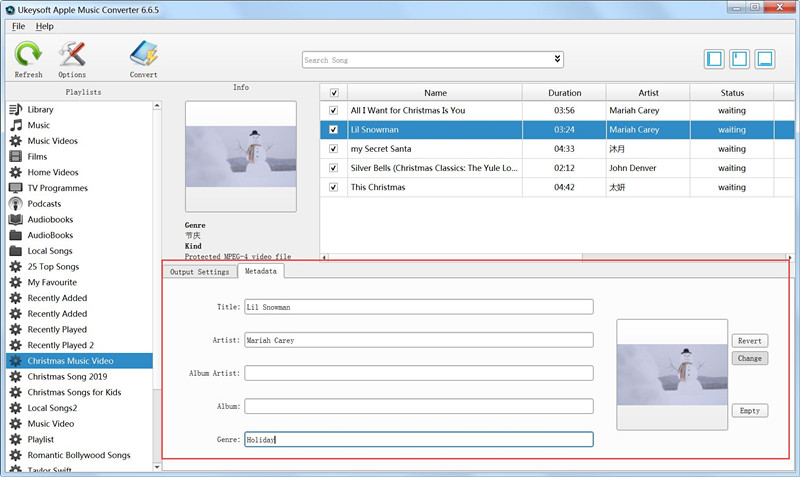Viewport: 800px width, 477px height.
Task: Click the Title metadata input field
Action: [419, 307]
